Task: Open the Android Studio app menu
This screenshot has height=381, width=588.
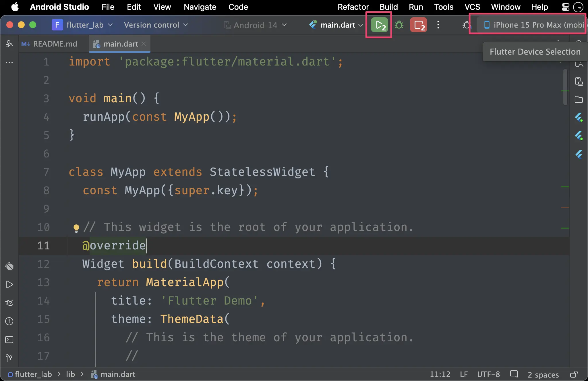Action: click(x=59, y=7)
